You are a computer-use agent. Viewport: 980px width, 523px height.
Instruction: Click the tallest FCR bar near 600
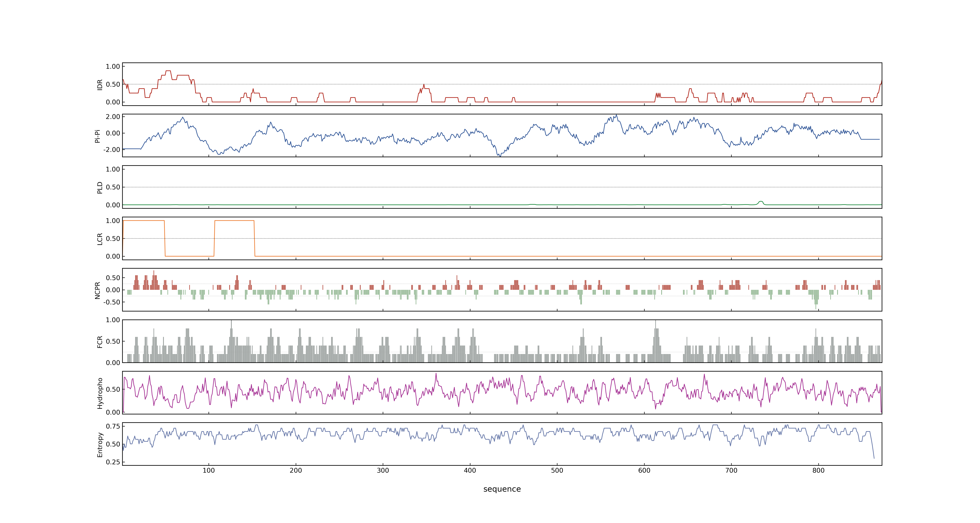pyautogui.click(x=655, y=341)
